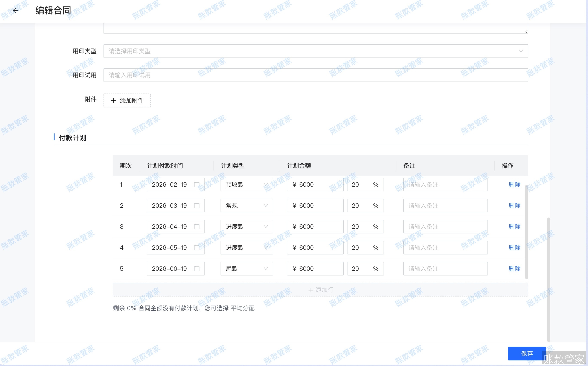Delete payment plan row 5 via 删除

[514, 269]
